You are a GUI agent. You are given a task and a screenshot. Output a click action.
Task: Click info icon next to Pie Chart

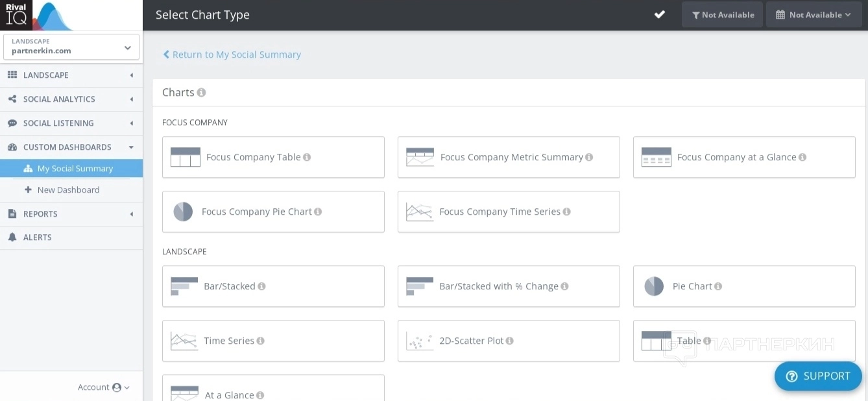pos(718,286)
